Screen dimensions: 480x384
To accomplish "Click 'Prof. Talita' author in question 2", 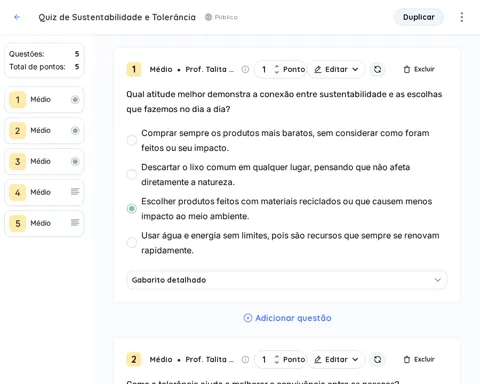I will point(210,359).
